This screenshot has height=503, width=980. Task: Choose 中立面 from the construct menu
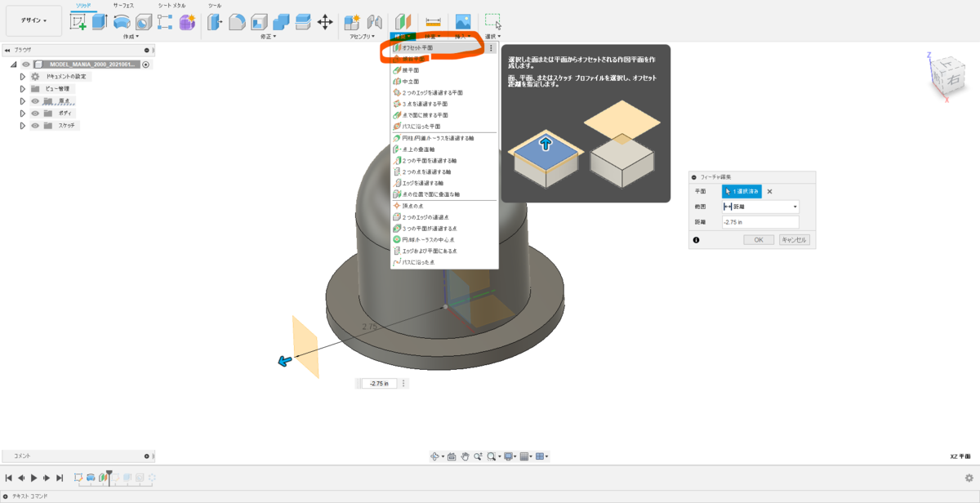(x=444, y=82)
